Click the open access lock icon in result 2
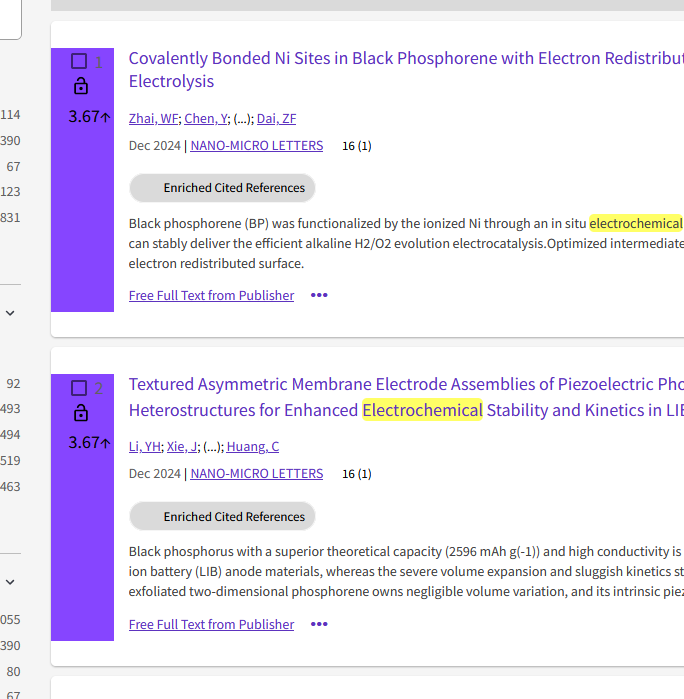This screenshot has height=699, width=684. (81, 413)
